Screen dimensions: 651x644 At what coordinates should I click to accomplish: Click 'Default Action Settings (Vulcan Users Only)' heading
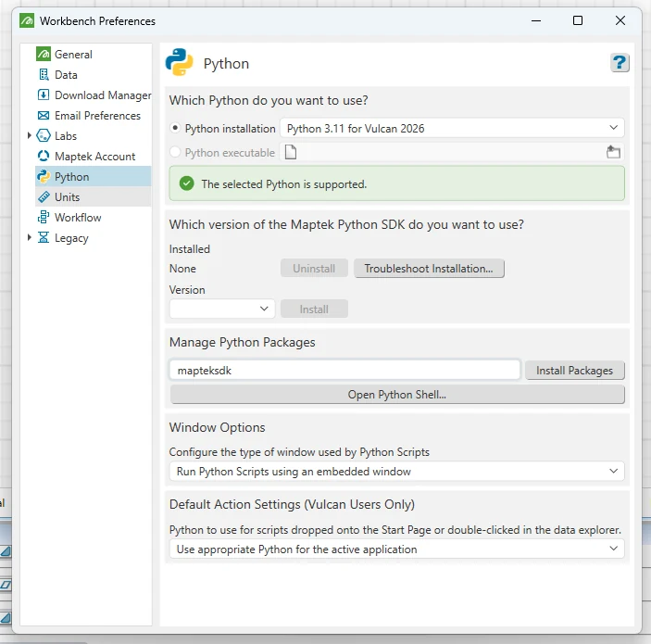click(x=292, y=504)
